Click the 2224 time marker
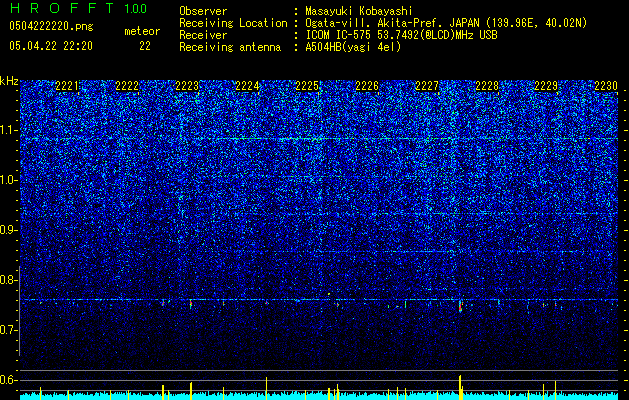Viewport: 629px width, 400px height. coord(247,86)
